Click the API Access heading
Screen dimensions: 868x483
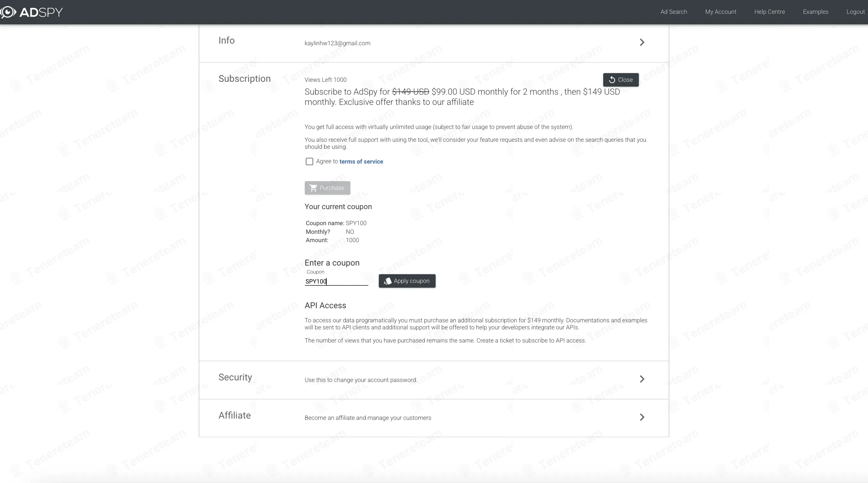pyautogui.click(x=325, y=305)
